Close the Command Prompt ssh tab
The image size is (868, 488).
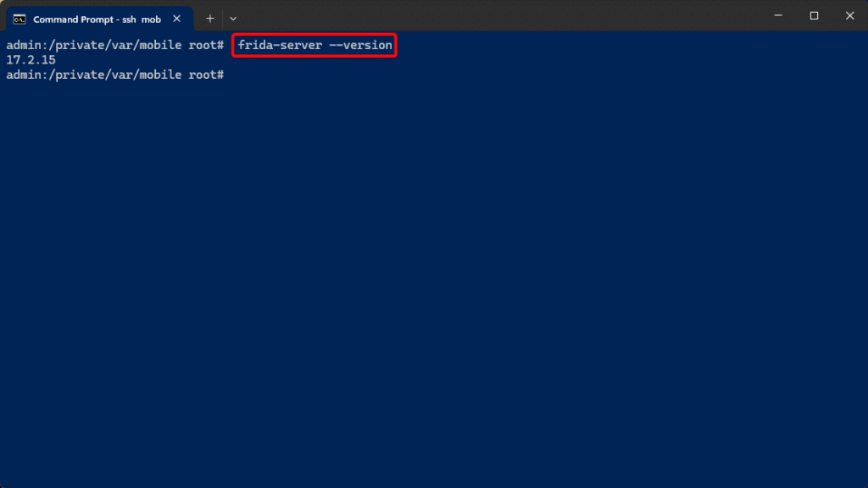click(176, 19)
